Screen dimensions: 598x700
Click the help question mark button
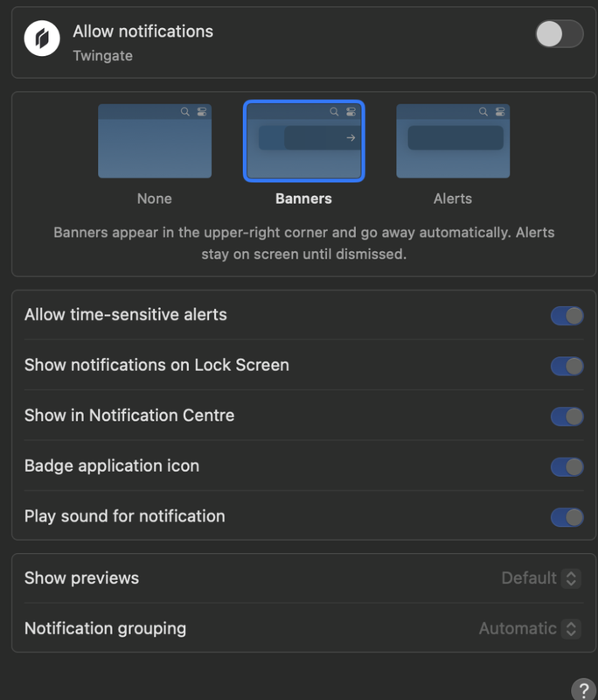(x=583, y=689)
